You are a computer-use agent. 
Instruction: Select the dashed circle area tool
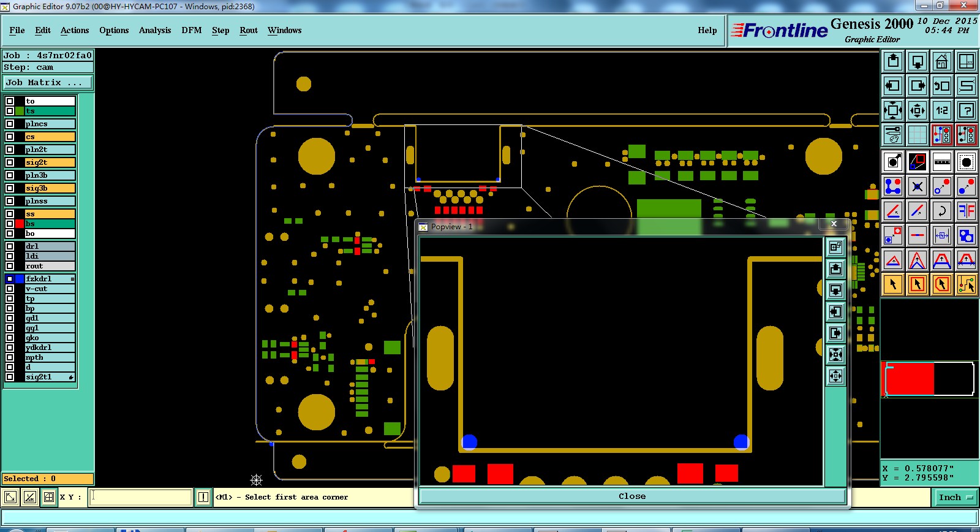click(967, 162)
